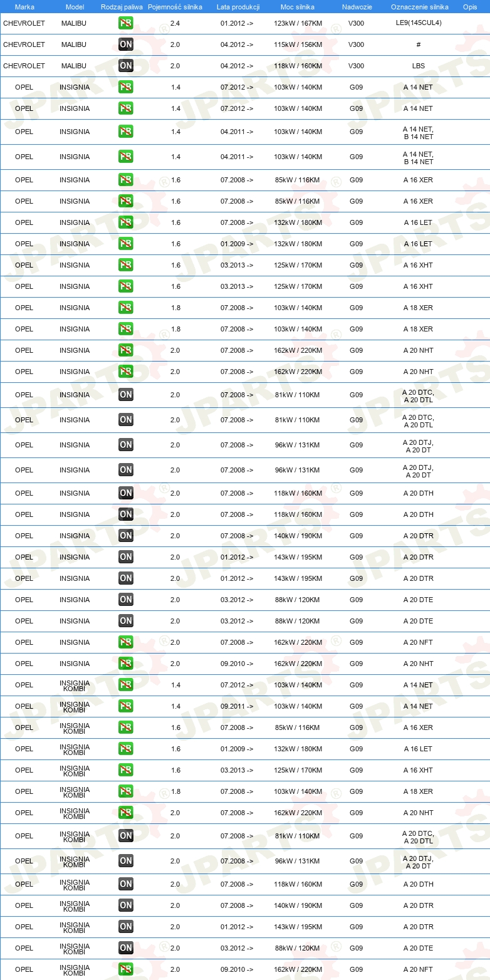
Task: Click the ON diesel icon for Malibu 115kW / 156KM
Action: 126,44
